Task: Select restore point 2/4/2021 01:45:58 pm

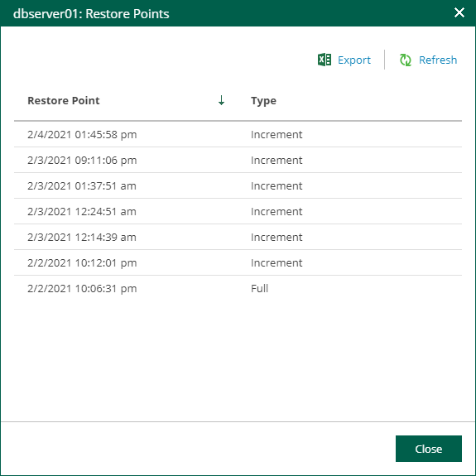Action: 238,134
